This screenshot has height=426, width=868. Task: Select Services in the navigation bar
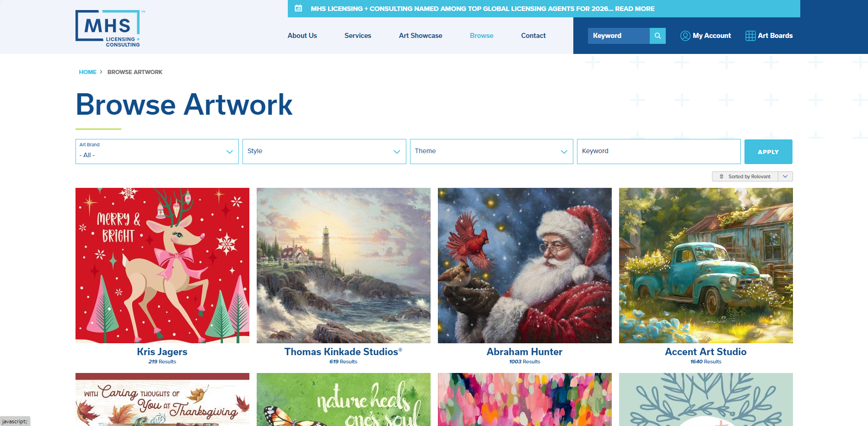[x=358, y=36]
